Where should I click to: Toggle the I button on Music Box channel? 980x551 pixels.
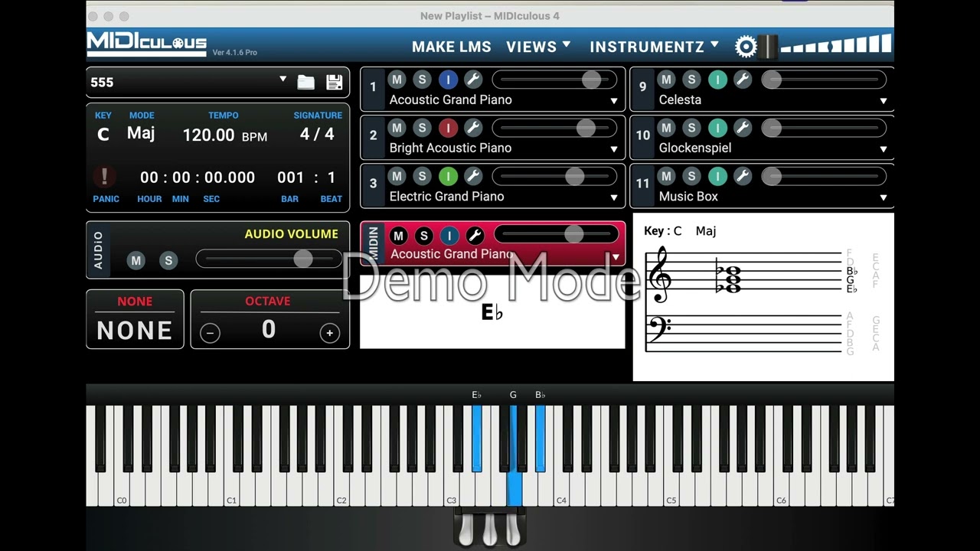(717, 176)
